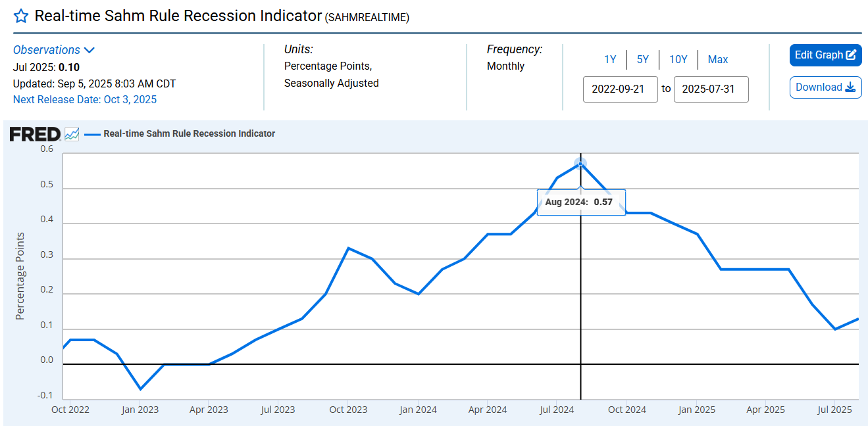Click the 'Apr 2024' x-axis label
This screenshot has width=868, height=426.
[488, 410]
